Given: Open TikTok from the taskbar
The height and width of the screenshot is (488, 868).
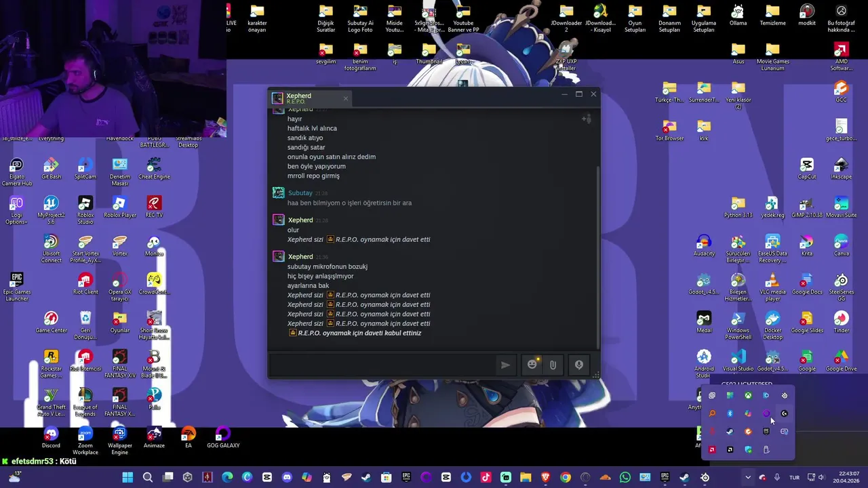Looking at the screenshot, I should [x=486, y=477].
